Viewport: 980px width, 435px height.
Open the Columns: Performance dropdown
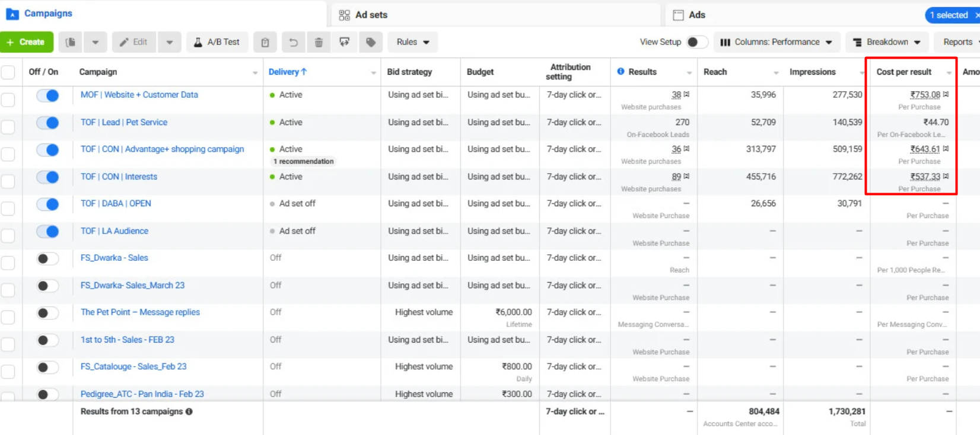(777, 42)
